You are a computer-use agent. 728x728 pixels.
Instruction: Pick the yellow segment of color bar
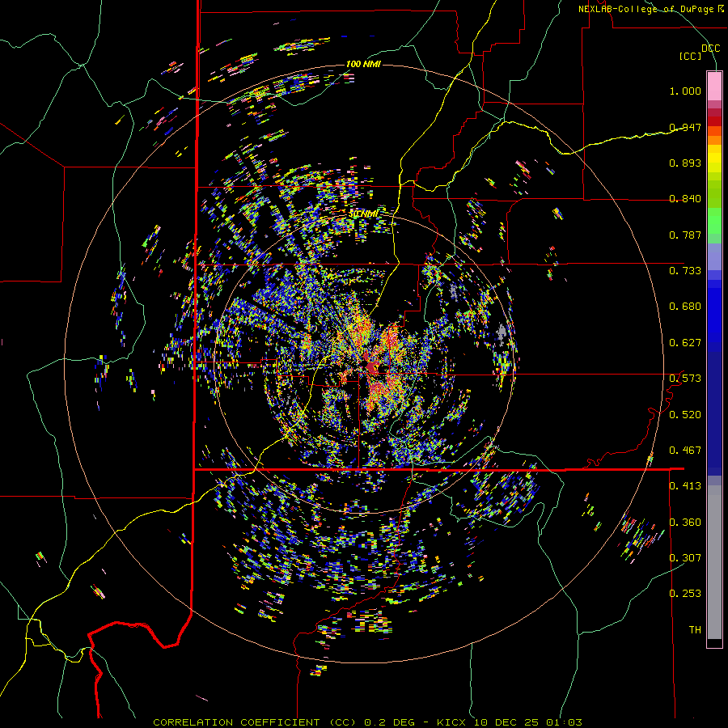tap(714, 159)
